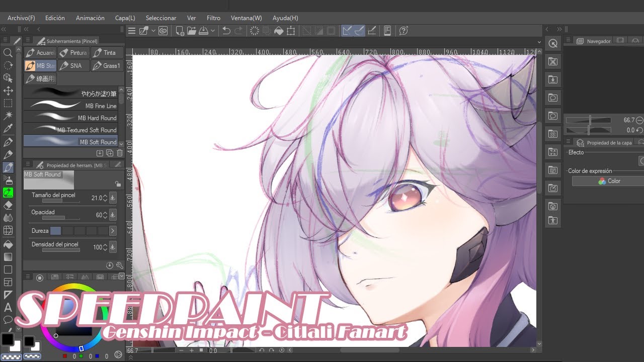Open the export dropdown arrow in command bar
The width and height of the screenshot is (644, 362).
(x=213, y=31)
